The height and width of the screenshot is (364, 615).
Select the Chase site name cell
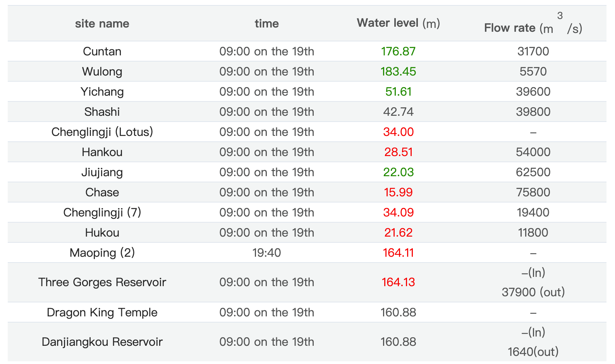point(102,192)
